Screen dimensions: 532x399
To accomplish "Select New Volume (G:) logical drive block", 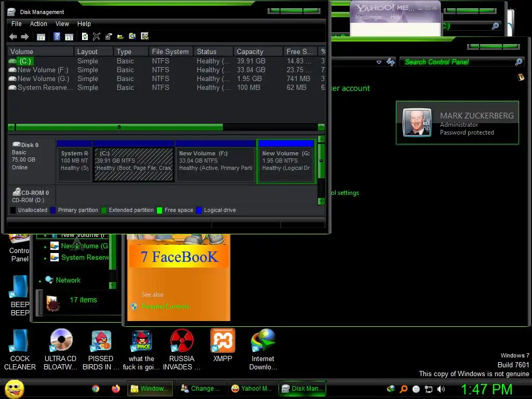I will click(x=286, y=161).
